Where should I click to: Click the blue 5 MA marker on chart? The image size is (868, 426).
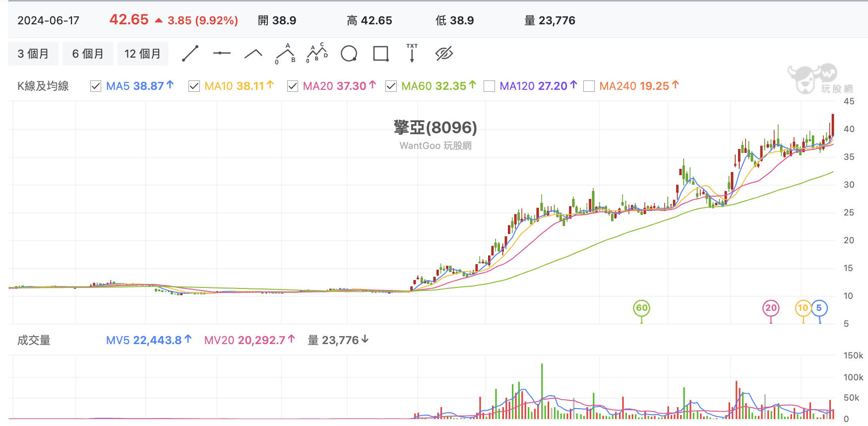pos(819,308)
